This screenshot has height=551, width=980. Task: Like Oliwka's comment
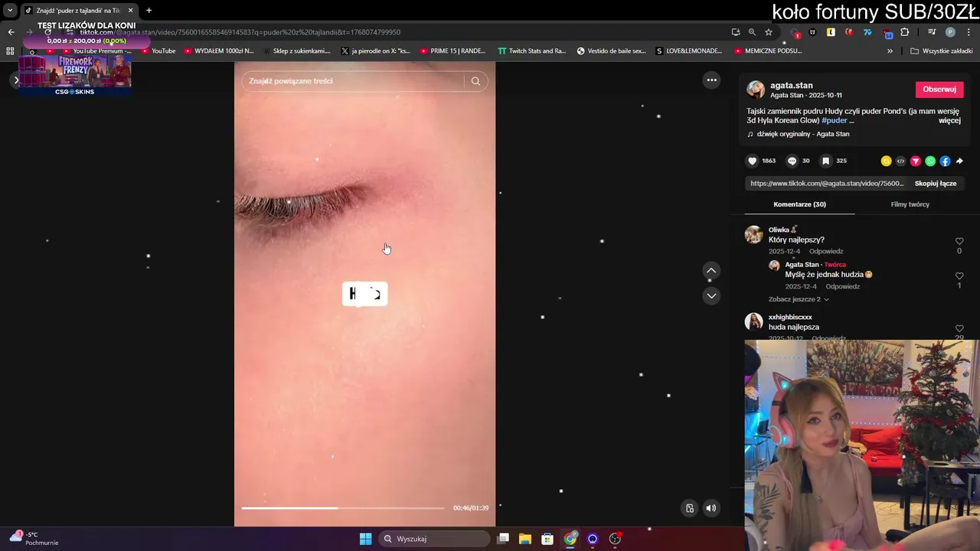(959, 241)
